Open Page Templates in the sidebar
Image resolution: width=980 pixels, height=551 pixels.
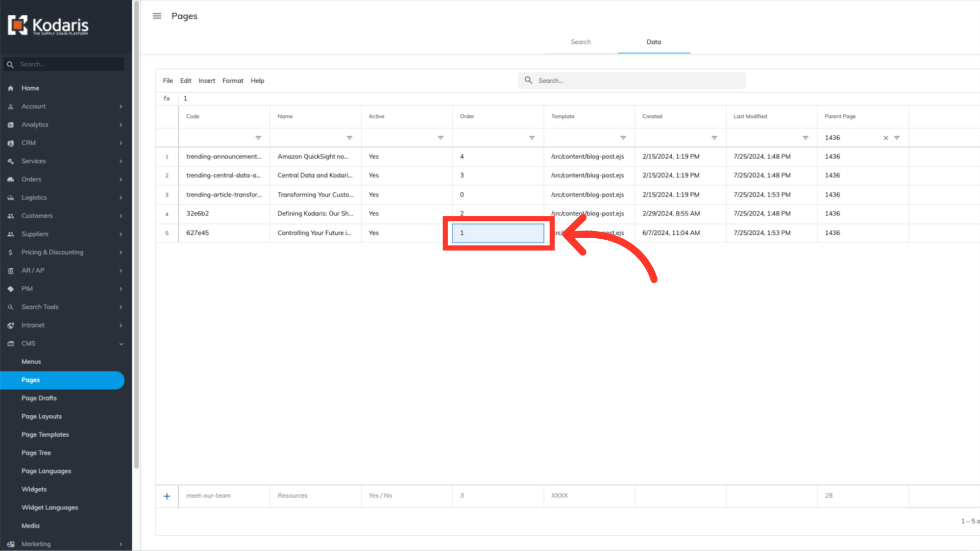45,435
